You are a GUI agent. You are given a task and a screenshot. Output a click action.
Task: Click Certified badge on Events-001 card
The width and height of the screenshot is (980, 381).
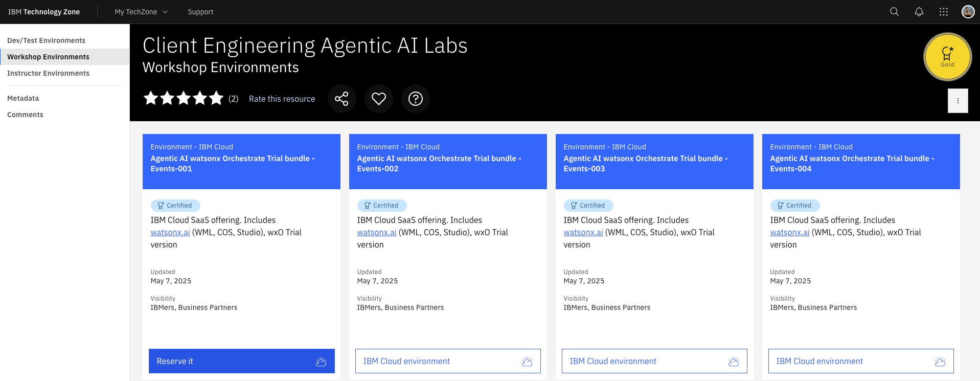pyautogui.click(x=175, y=206)
